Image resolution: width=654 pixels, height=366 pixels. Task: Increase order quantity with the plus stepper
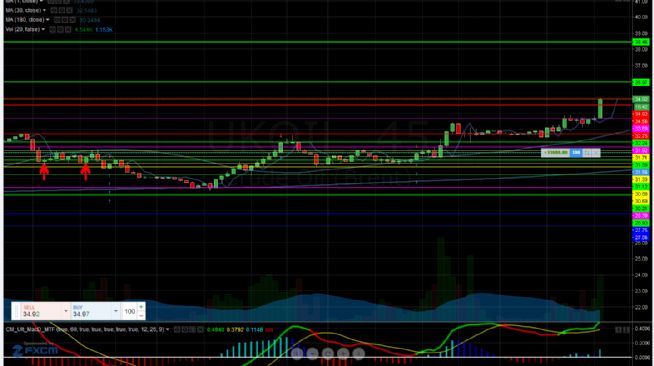pos(141,307)
